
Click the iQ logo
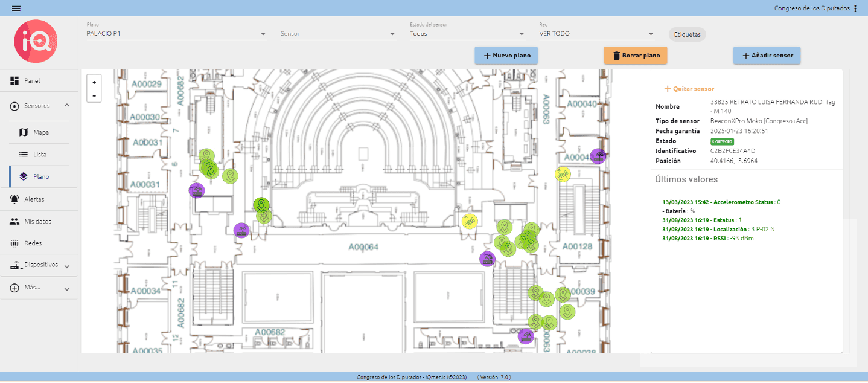(36, 41)
